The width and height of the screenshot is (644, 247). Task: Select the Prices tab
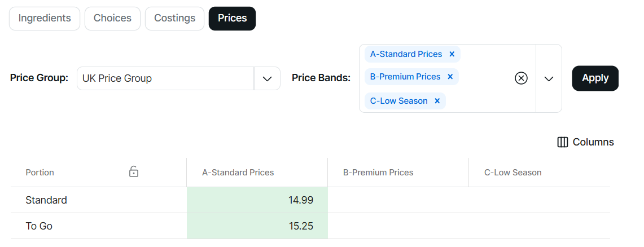coord(232,18)
